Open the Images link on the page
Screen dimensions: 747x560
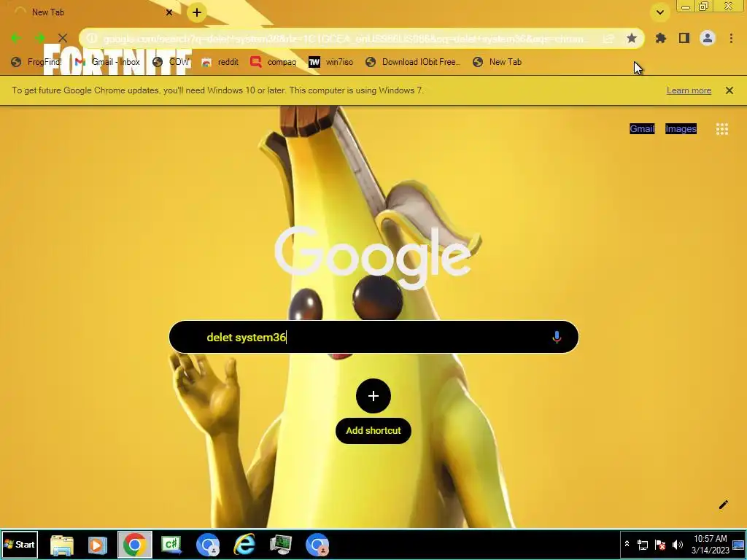(681, 128)
